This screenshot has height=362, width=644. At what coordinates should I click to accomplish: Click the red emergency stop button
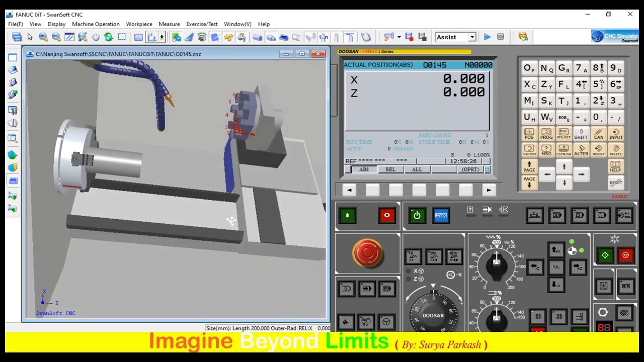[x=367, y=253]
